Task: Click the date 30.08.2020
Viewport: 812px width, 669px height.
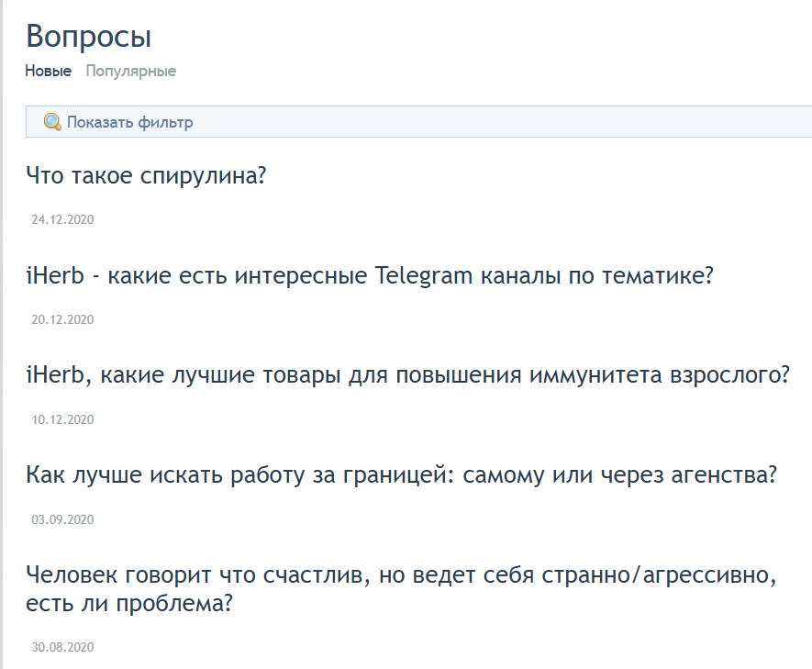Action: pyautogui.click(x=62, y=647)
